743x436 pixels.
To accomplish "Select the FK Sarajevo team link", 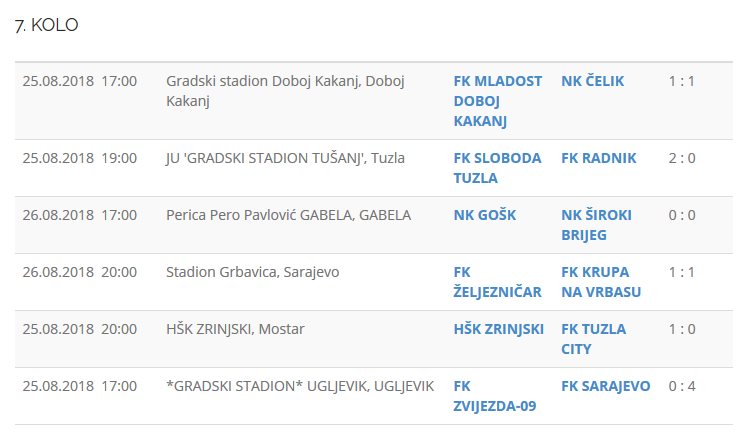I will [606, 386].
